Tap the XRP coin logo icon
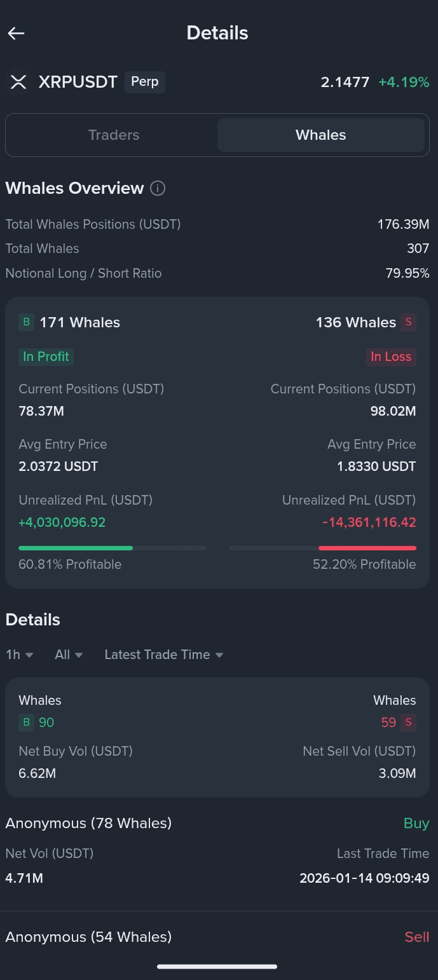Screen dimensions: 438x980 [x=18, y=82]
